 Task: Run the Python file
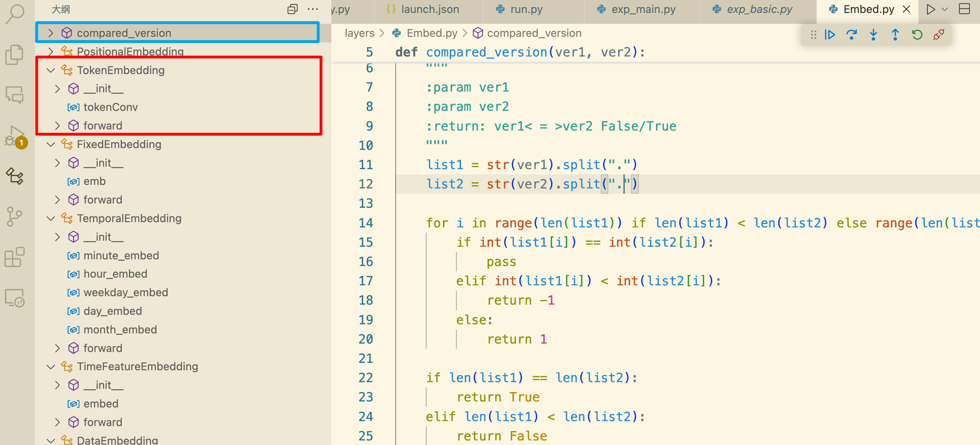[x=931, y=9]
